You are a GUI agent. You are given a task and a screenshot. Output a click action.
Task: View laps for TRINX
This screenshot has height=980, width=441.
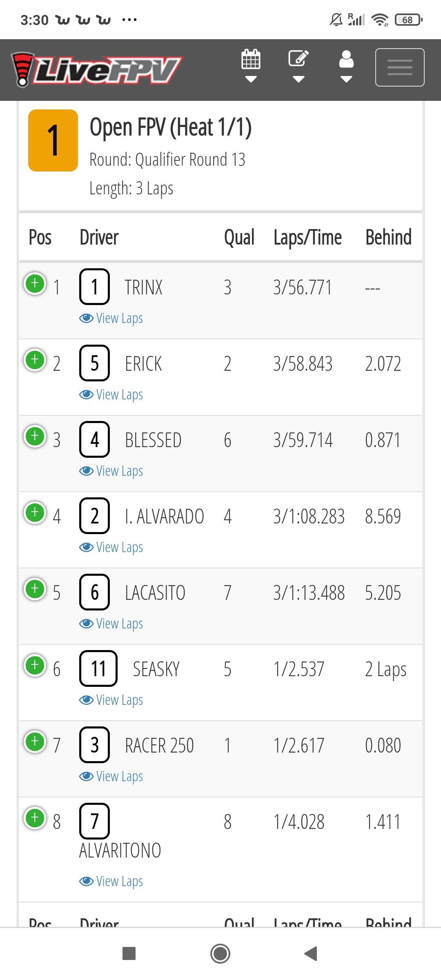(111, 318)
